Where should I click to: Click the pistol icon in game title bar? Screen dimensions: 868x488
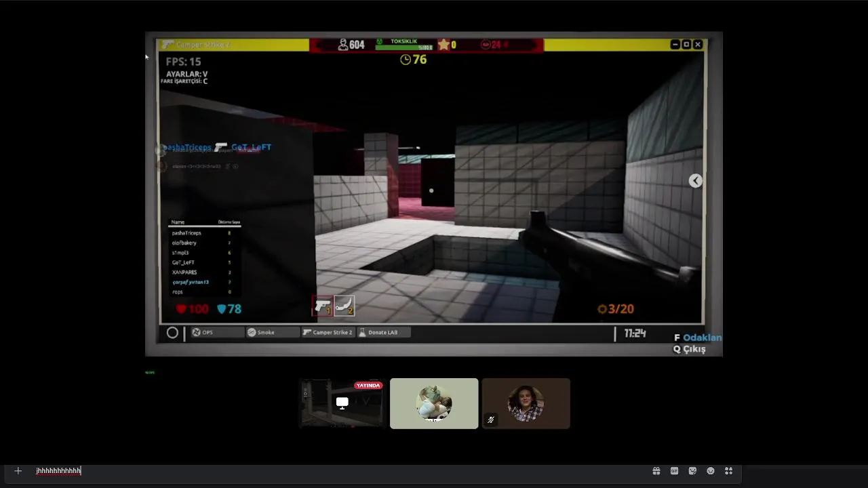point(167,45)
